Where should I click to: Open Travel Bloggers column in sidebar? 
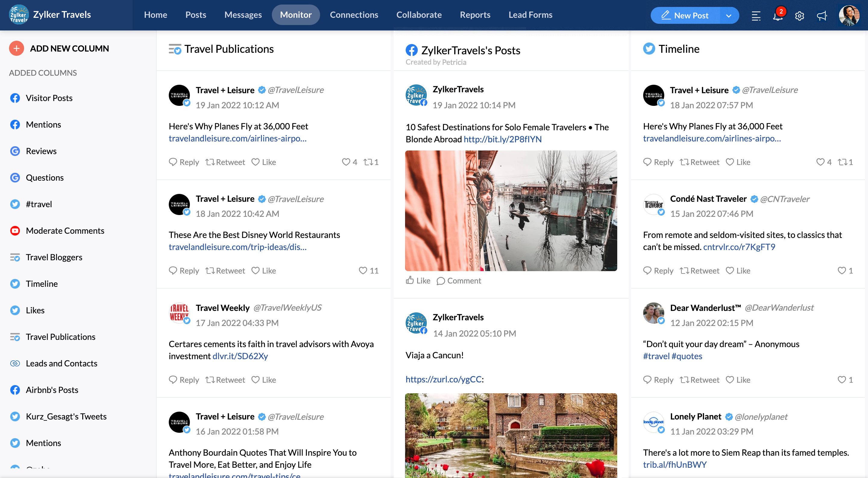pyautogui.click(x=54, y=257)
